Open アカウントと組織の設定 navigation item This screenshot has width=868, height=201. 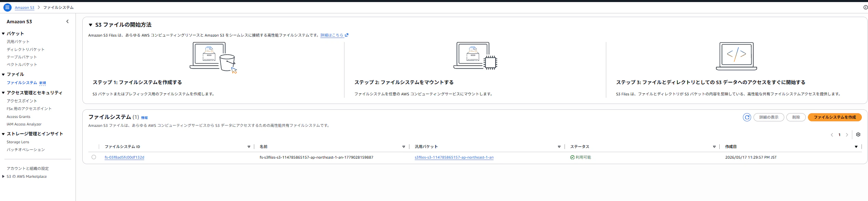28,169
